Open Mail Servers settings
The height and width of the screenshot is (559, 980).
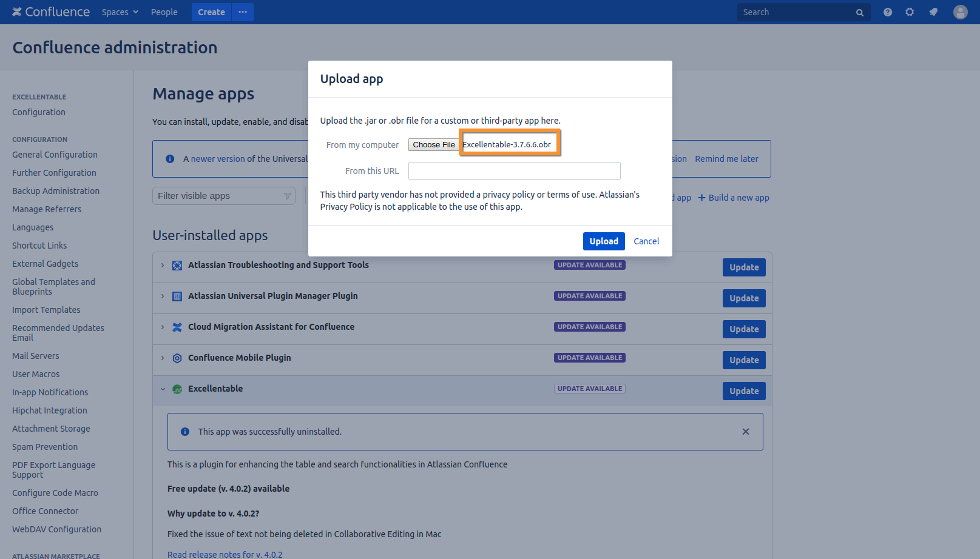pyautogui.click(x=36, y=356)
